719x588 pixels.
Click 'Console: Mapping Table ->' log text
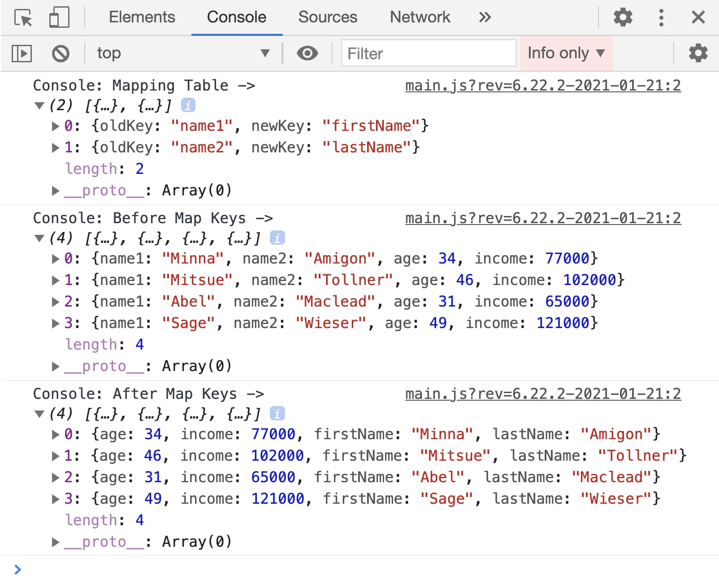(x=144, y=85)
